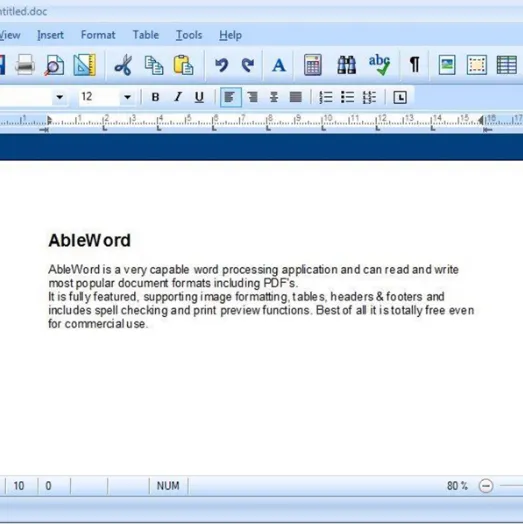Click the AbleWord heading in document
Screen dimensions: 523x524
(x=90, y=240)
